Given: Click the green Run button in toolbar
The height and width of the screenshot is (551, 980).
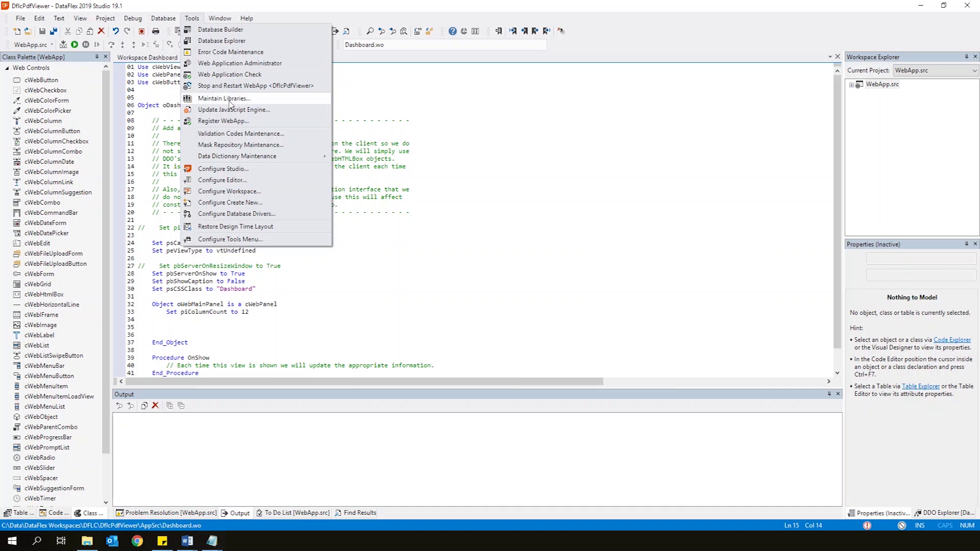Looking at the screenshot, I should coord(75,44).
